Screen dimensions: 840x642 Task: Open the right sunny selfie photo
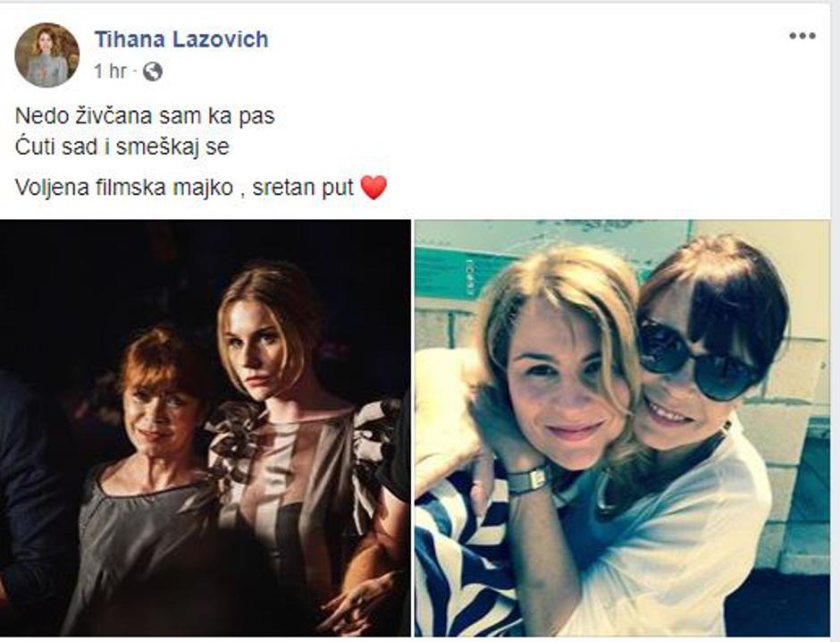(623, 427)
